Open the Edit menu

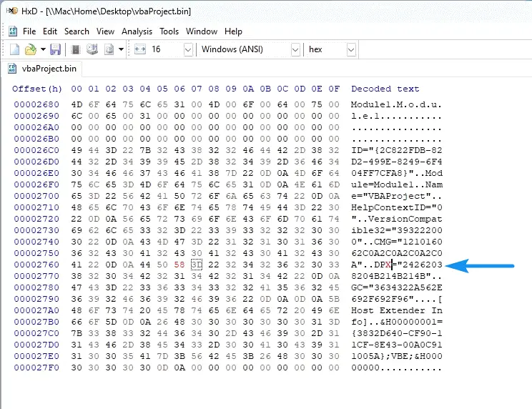(x=50, y=31)
